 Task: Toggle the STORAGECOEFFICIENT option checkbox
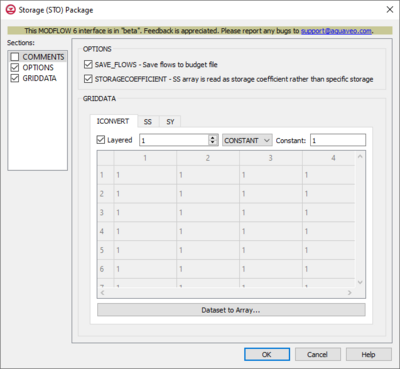[88, 79]
